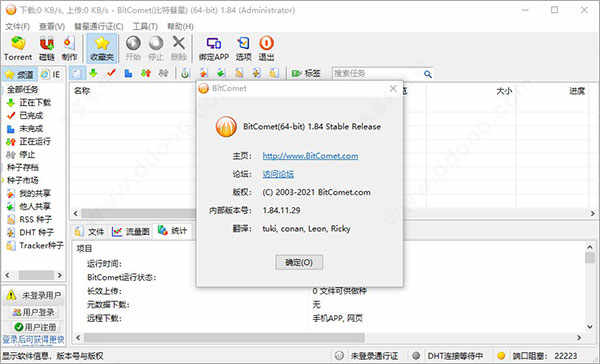Viewport: 600px width, 364px height.
Task: Select 全部任务 in the sidebar tree
Action: [x=23, y=90]
